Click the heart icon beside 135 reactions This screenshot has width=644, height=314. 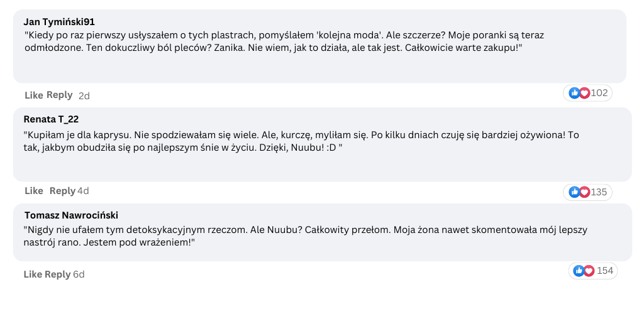(x=584, y=192)
